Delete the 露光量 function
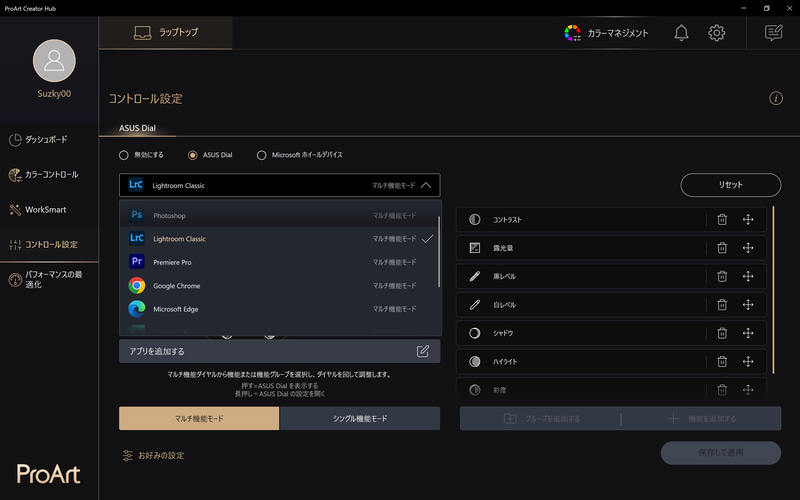 (722, 248)
